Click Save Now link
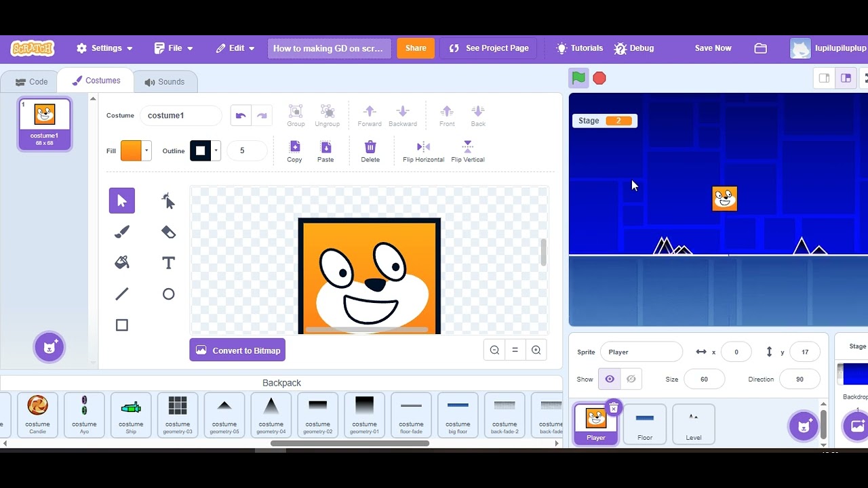This screenshot has height=488, width=868. coord(713,48)
